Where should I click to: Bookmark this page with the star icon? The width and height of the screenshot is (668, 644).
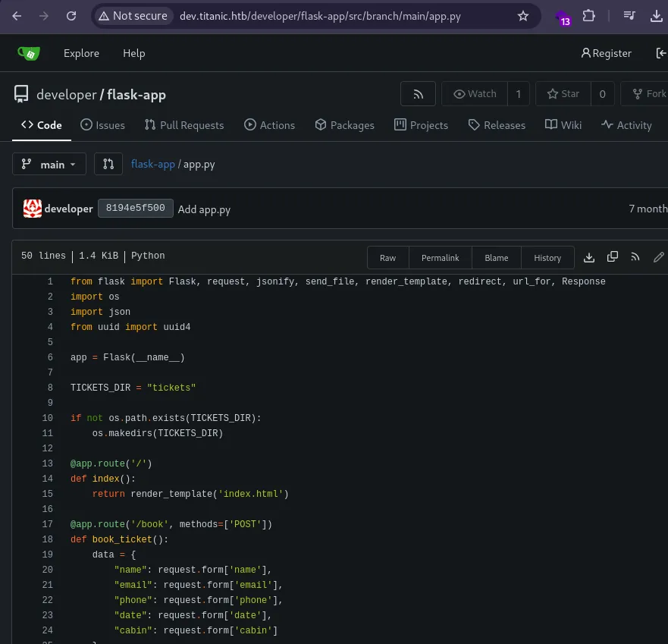[522, 16]
